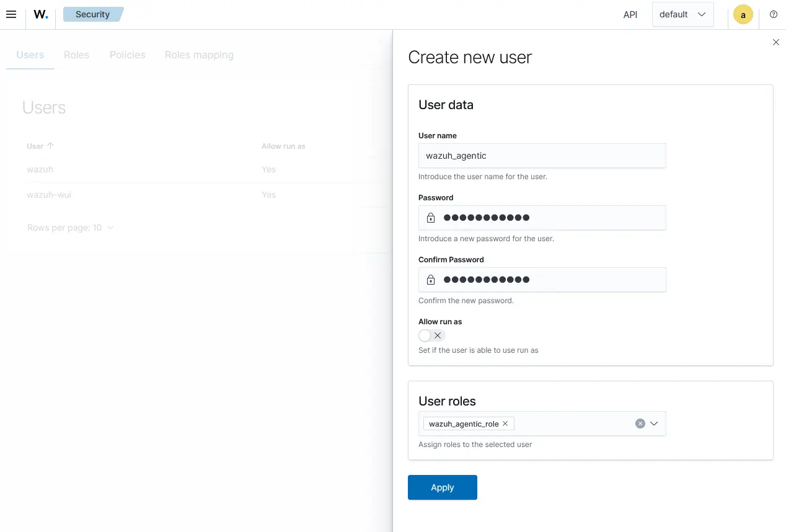Click the wazuh_agentic_role badge text
This screenshot has height=532, width=786.
click(x=464, y=423)
